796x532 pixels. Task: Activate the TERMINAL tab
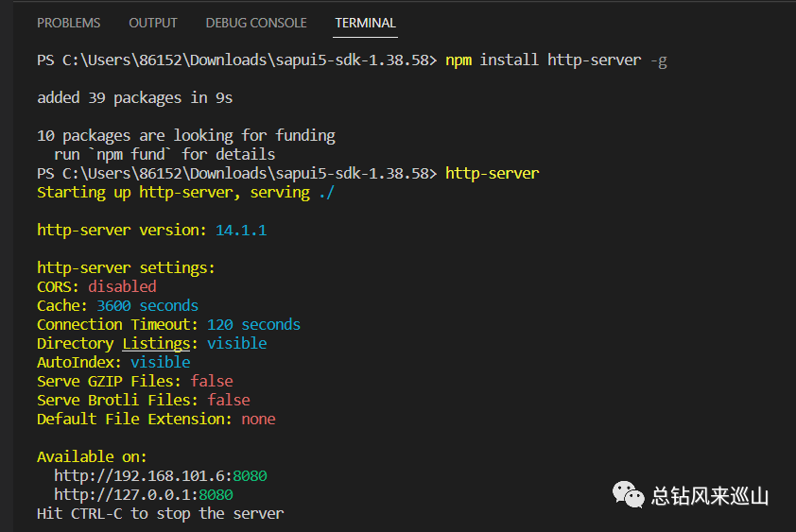(365, 23)
